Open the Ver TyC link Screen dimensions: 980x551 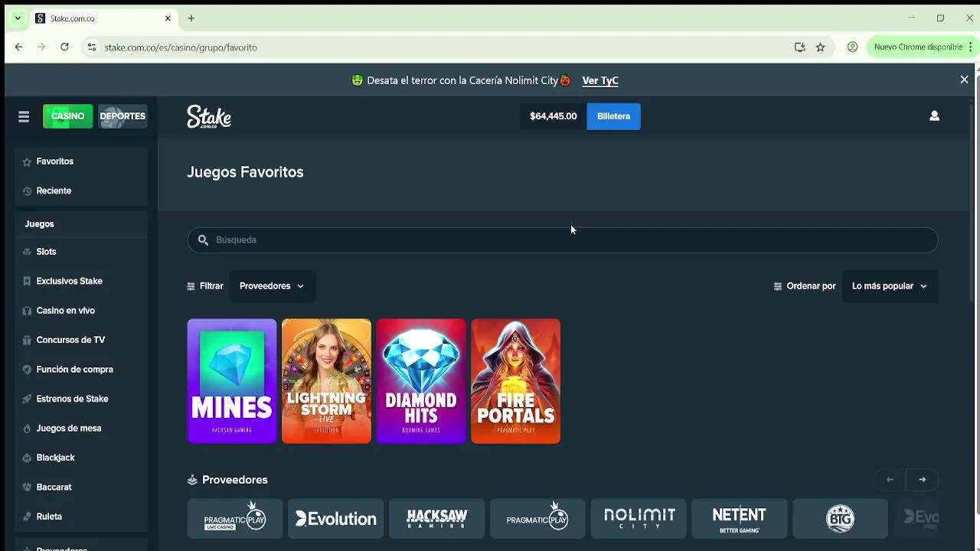point(600,80)
